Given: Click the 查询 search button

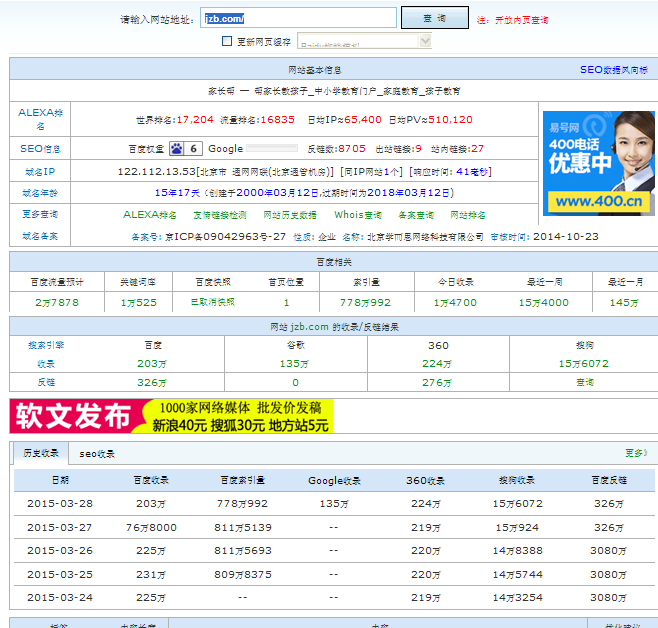Looking at the screenshot, I should tap(435, 18).
